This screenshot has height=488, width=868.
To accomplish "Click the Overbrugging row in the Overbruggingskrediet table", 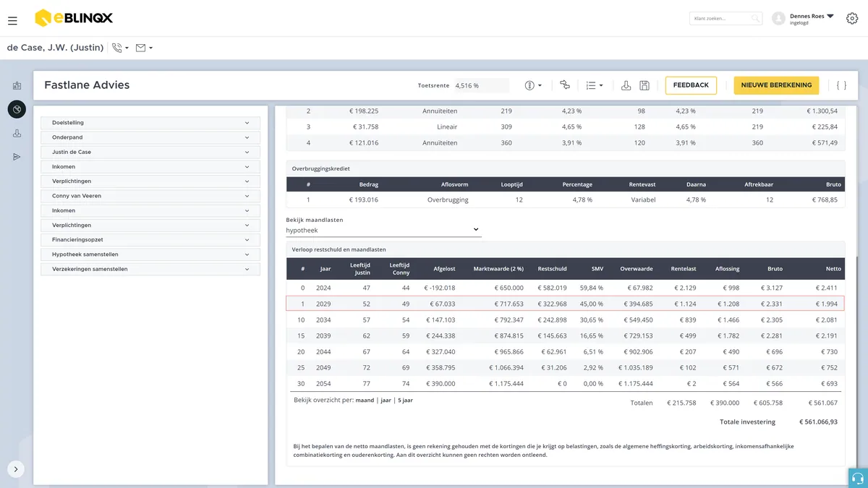I will 565,200.
